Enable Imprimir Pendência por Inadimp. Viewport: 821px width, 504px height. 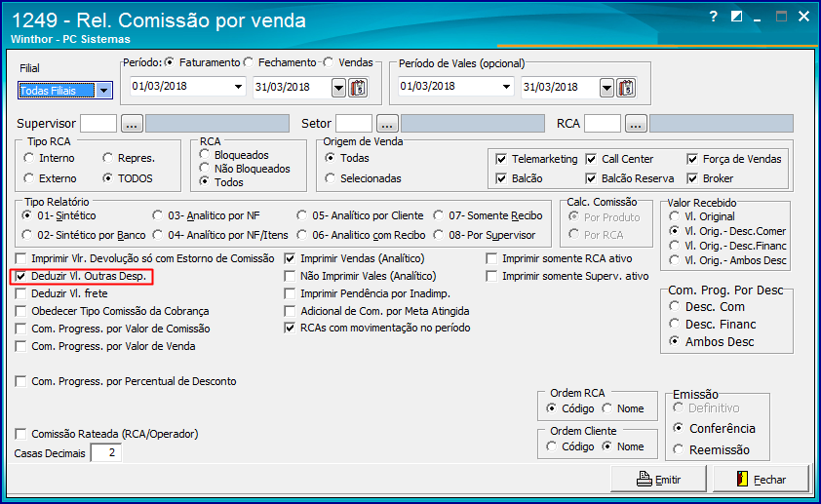click(290, 293)
